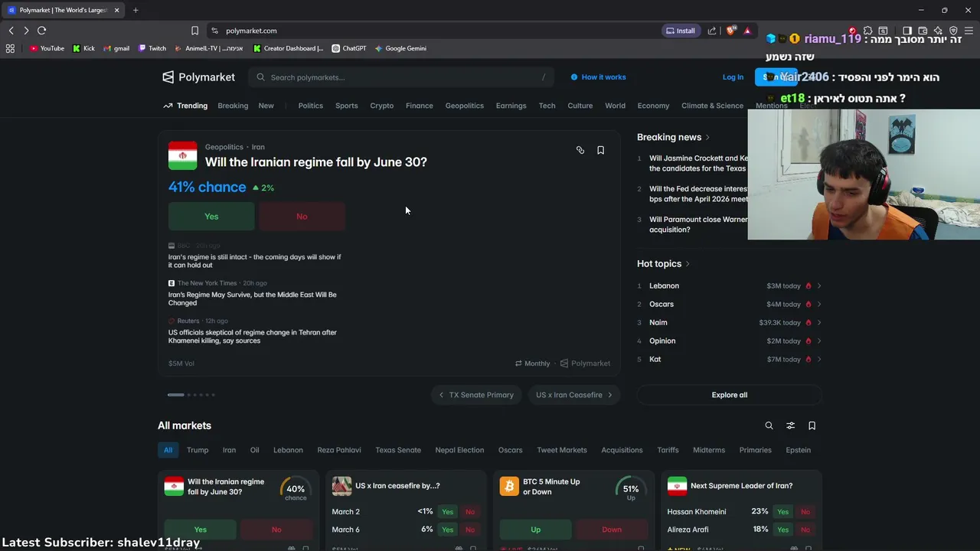
Task: Expand Hot topics section chevron
Action: 688,264
